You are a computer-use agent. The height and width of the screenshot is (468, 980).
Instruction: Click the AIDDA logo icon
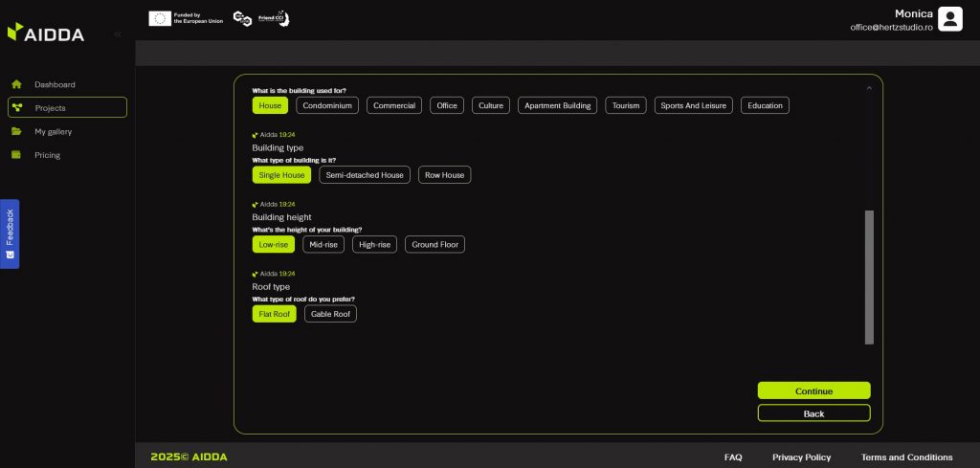coord(14,33)
